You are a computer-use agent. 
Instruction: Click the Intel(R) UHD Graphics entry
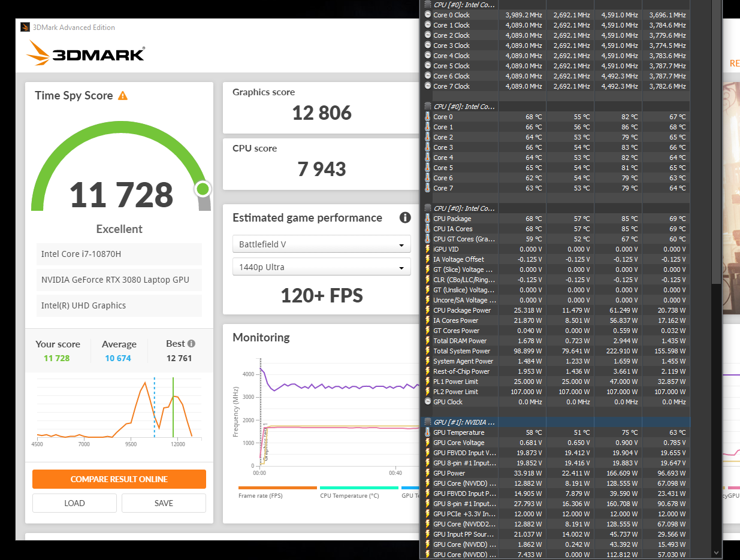[x=119, y=305]
